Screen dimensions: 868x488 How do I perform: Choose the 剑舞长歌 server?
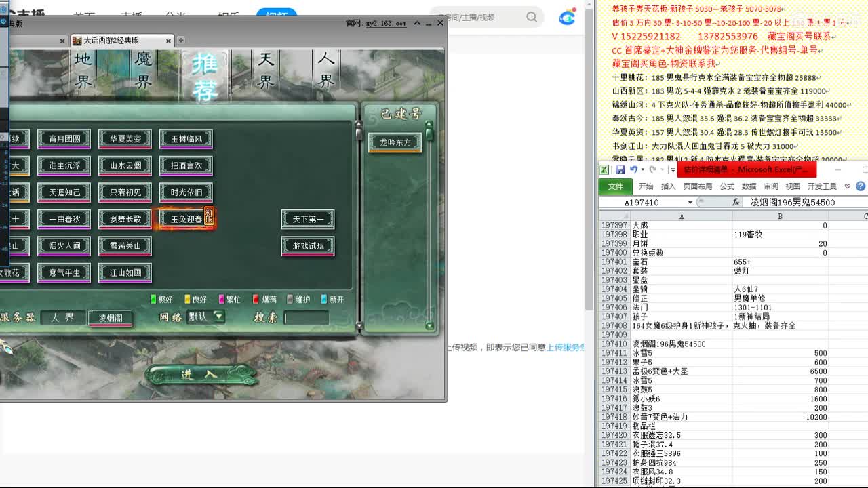(x=125, y=219)
